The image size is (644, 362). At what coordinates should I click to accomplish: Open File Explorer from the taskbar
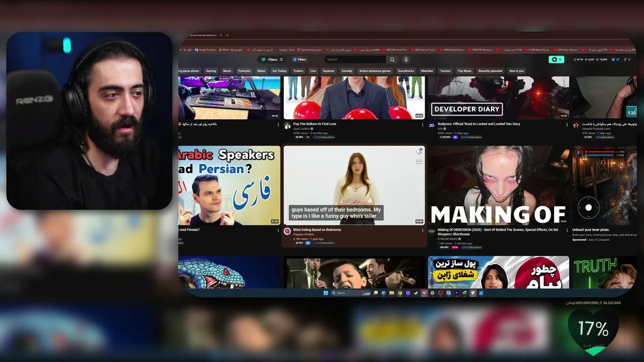[x=391, y=293]
